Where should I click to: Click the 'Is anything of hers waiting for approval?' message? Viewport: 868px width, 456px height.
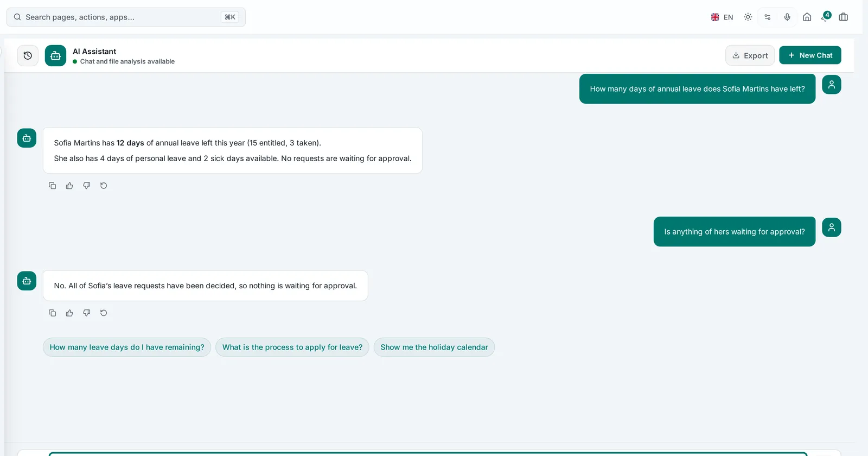coord(735,232)
